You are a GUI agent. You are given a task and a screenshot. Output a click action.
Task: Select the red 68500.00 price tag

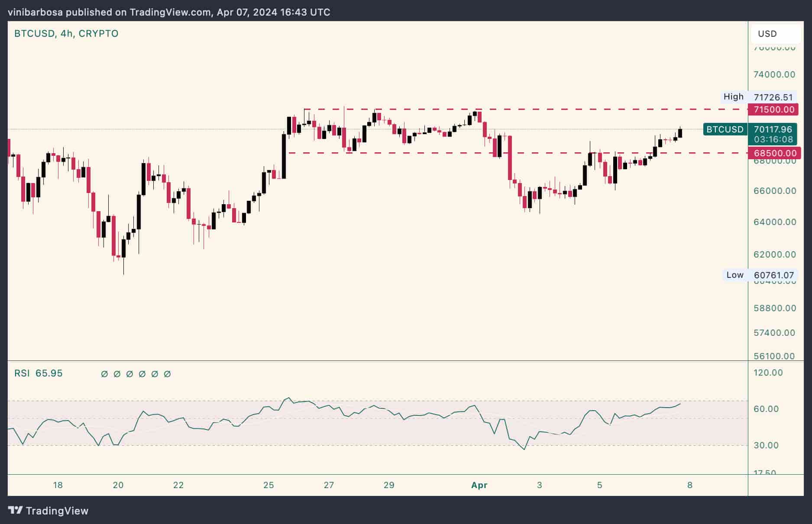(x=775, y=153)
